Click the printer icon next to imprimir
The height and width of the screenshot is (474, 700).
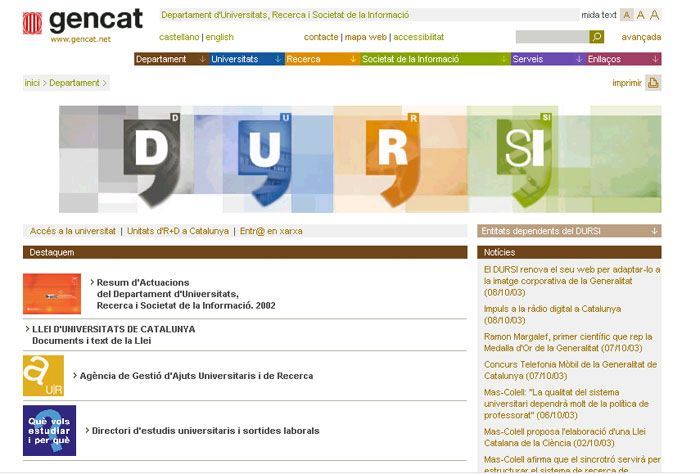click(x=653, y=83)
